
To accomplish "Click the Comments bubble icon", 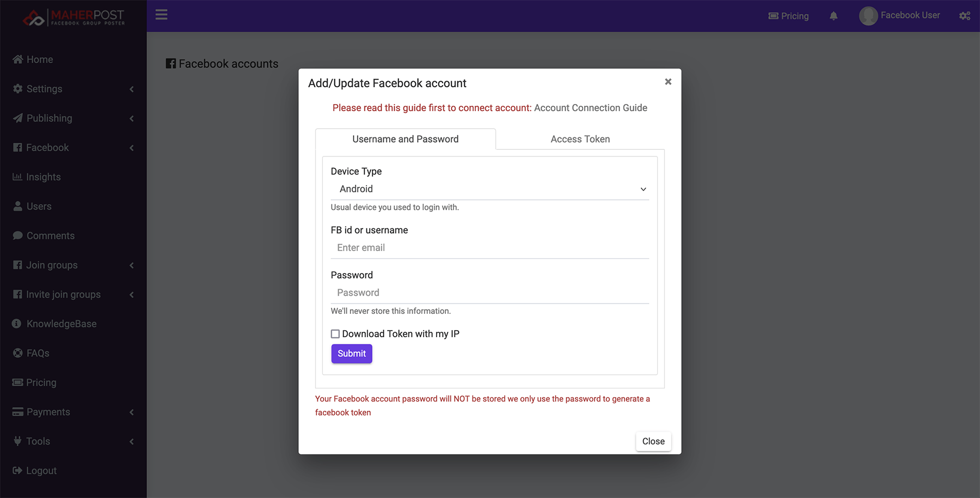I will coord(18,235).
